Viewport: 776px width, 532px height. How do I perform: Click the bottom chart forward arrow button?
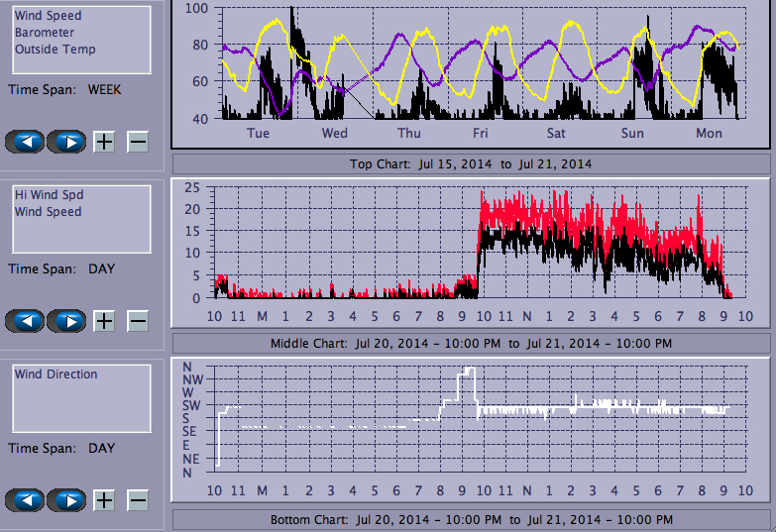66,500
